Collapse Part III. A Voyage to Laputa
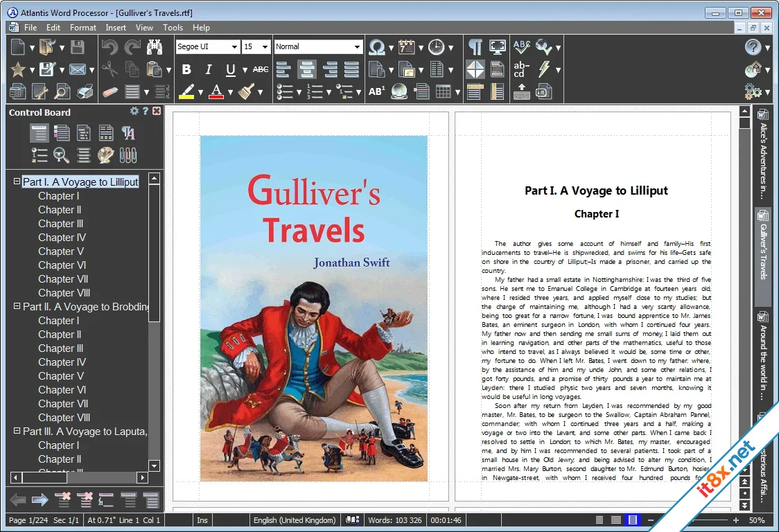The width and height of the screenshot is (779, 532). click(x=17, y=431)
